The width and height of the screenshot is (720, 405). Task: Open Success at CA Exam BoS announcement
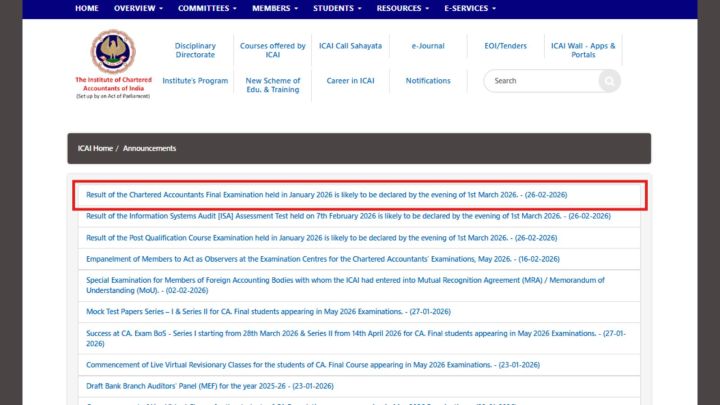coord(356,338)
